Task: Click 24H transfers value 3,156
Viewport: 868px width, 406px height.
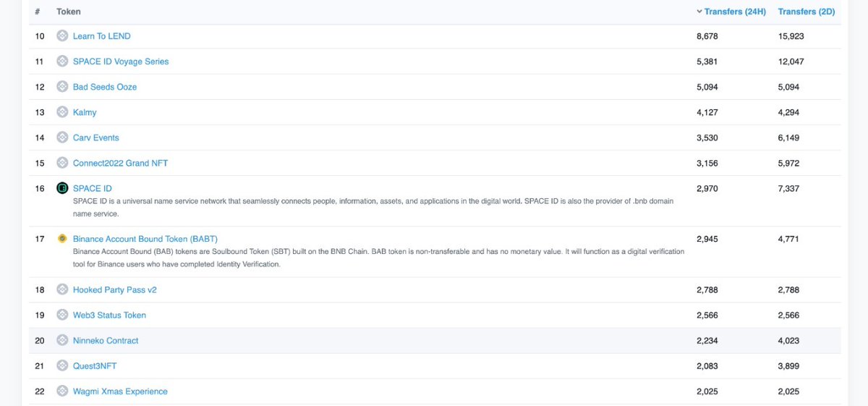Action: [x=707, y=163]
